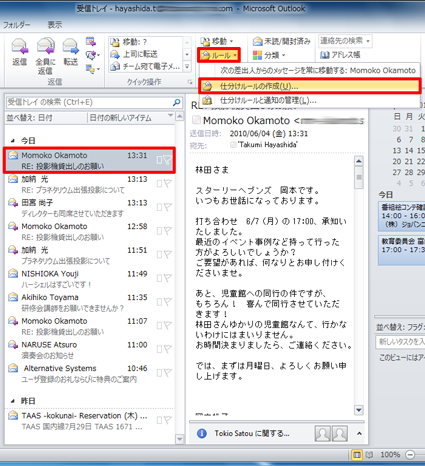Select the 田宮 尚子 message
The image size is (425, 466).
[x=89, y=208]
